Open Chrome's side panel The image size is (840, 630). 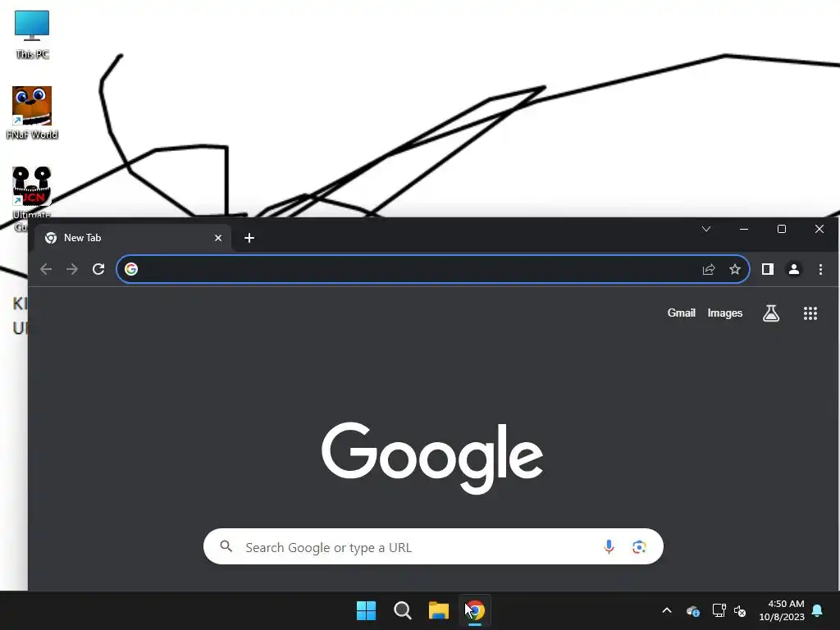click(x=768, y=269)
